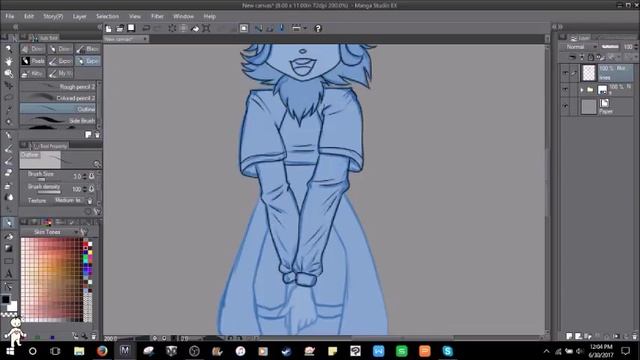640x360 pixels.
Task: Select the Gradient tool in the tool palette
Action: pyautogui.click(x=9, y=248)
